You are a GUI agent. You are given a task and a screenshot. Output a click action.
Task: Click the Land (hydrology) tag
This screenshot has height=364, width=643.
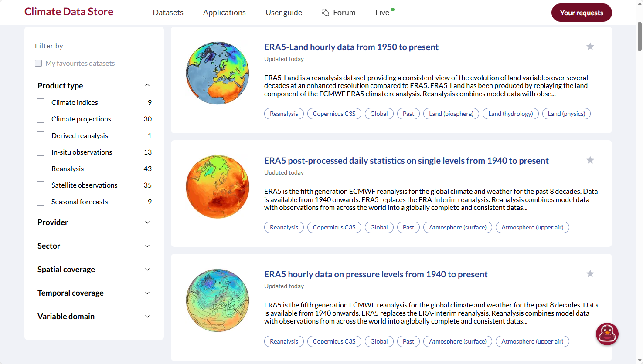coord(510,113)
